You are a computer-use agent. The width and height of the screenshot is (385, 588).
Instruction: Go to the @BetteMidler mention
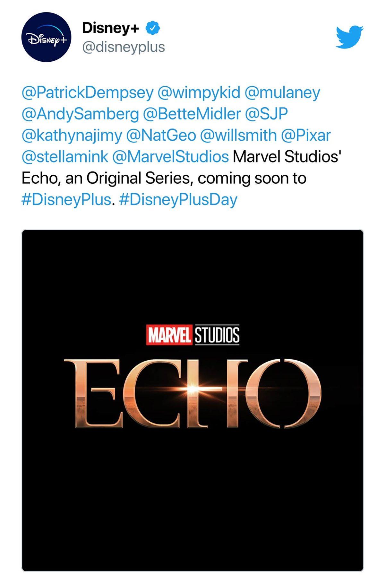pos(192,114)
